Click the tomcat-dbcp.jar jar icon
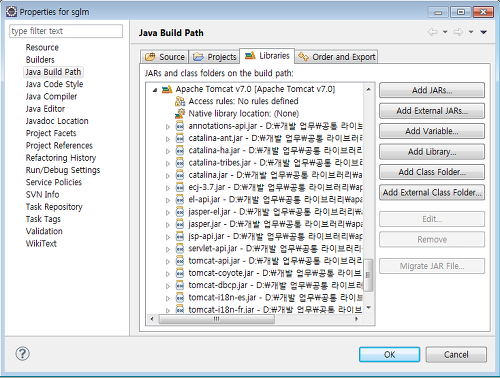Image resolution: width=500 pixels, height=378 pixels. pos(180,286)
